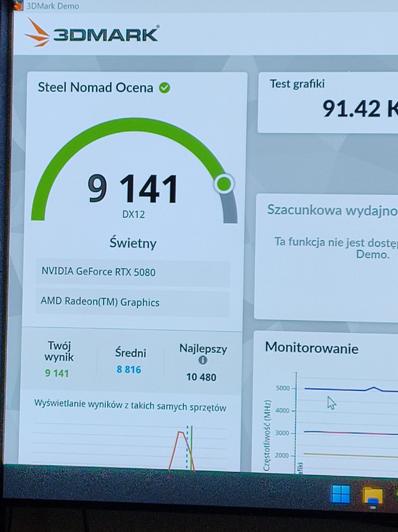Click the Monitorowanie heading

[312, 348]
